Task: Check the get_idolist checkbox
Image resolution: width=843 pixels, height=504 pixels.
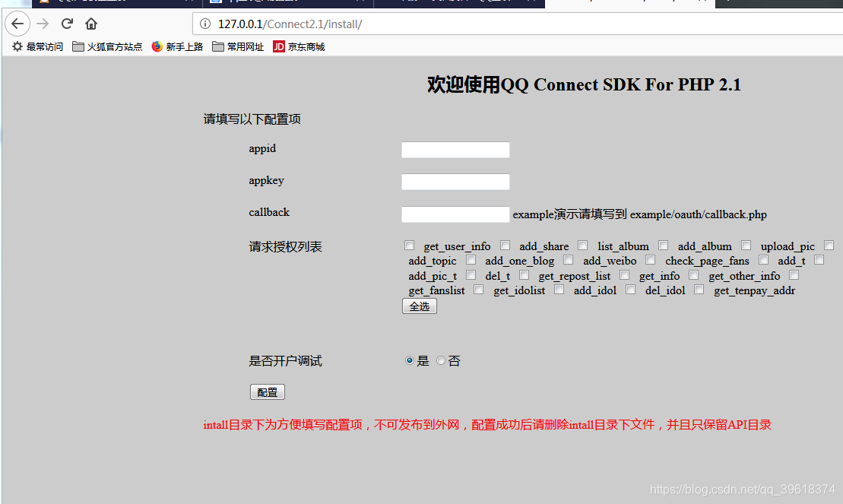Action: [478, 290]
